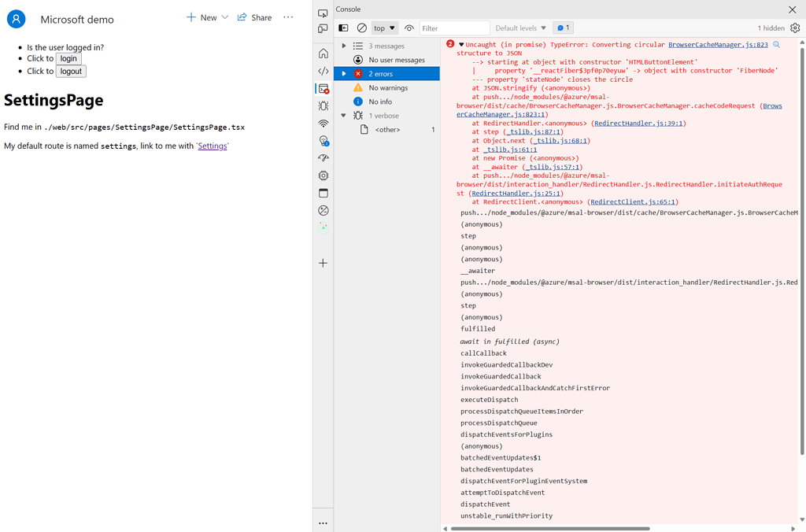806x532 pixels.
Task: Toggle the message count badge filter
Action: pos(561,28)
